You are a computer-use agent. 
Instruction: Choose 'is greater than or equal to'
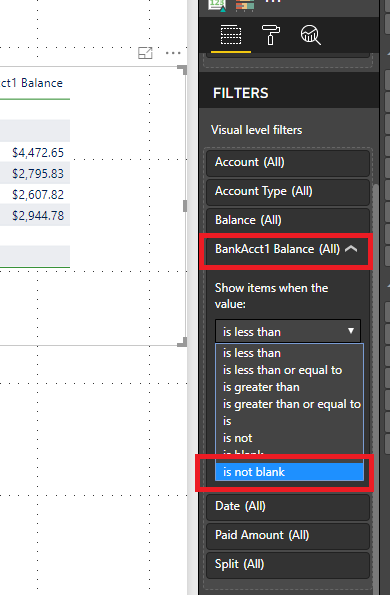click(x=289, y=404)
